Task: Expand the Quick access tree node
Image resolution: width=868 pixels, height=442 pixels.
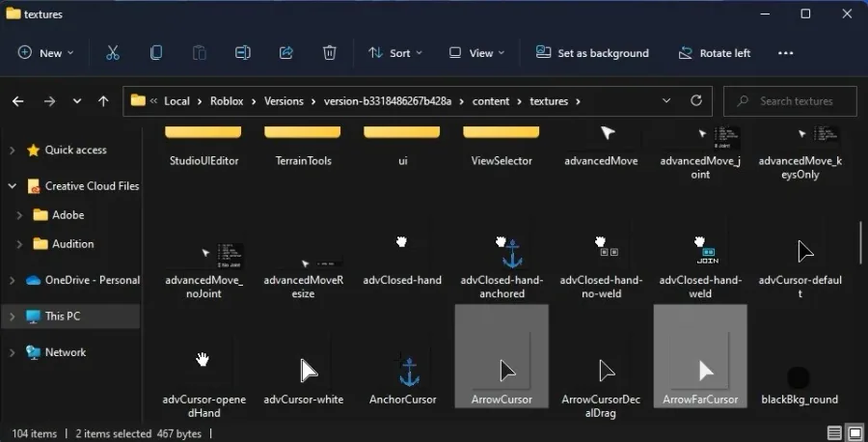Action: tap(12, 151)
